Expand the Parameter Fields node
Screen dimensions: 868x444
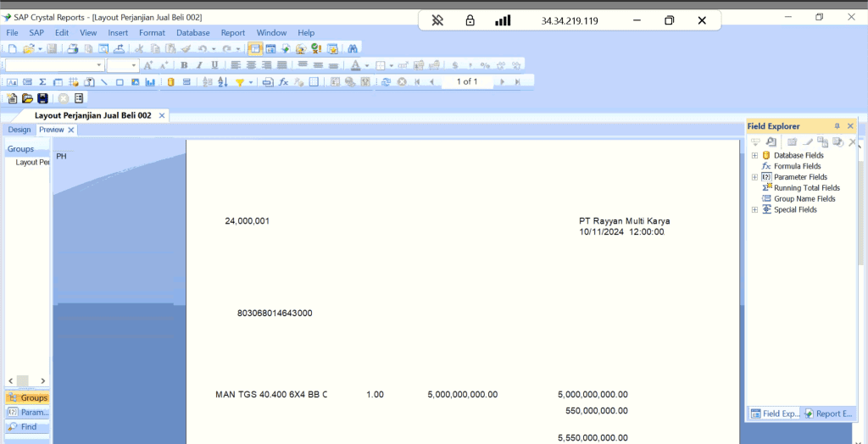(754, 177)
